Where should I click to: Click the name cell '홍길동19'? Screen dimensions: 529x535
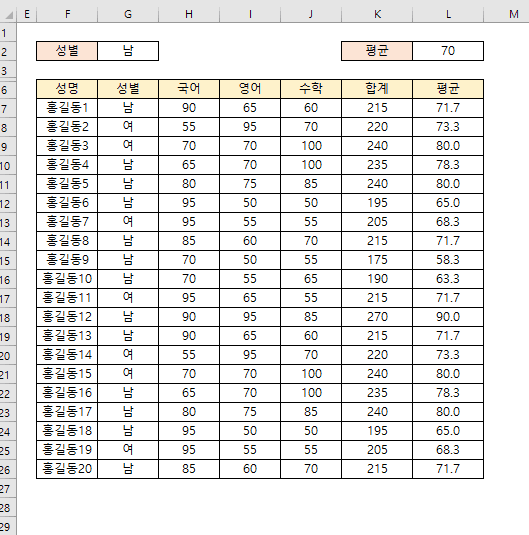pos(67,450)
